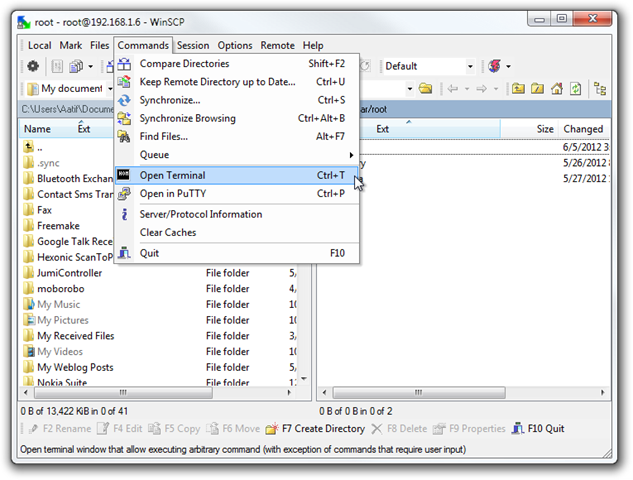This screenshot has height=480, width=633.
Task: Click the Find Files binoculars icon
Action: tap(124, 136)
